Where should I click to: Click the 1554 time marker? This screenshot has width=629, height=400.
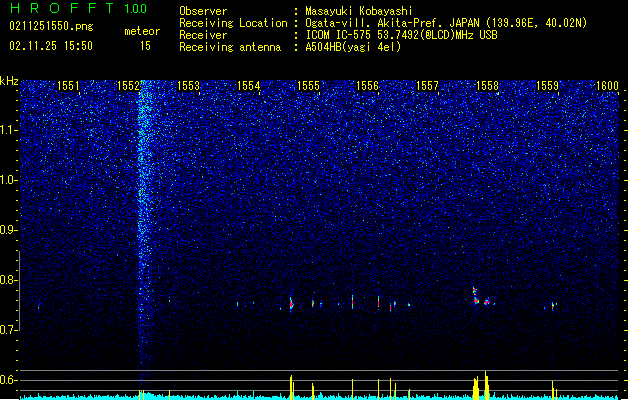(x=248, y=86)
